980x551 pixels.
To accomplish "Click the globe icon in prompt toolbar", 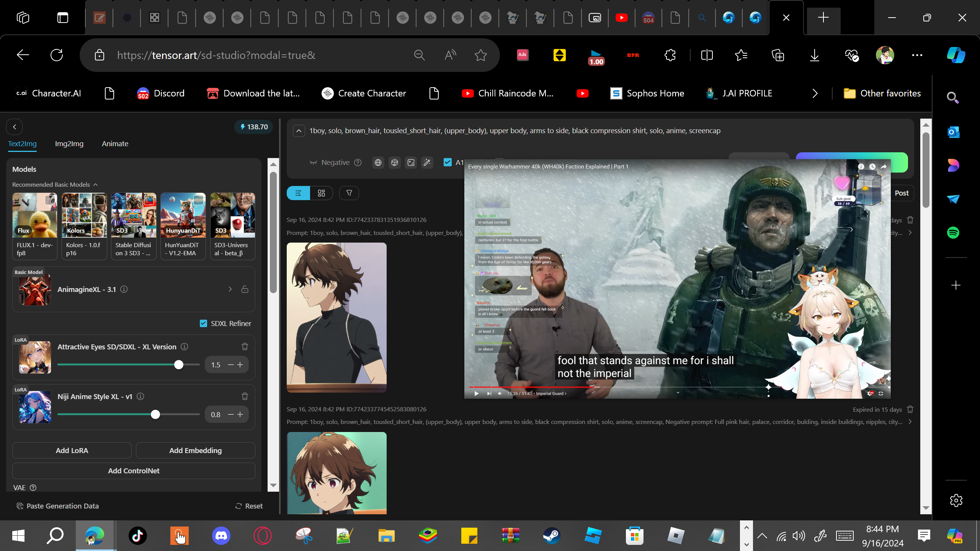I will 378,163.
